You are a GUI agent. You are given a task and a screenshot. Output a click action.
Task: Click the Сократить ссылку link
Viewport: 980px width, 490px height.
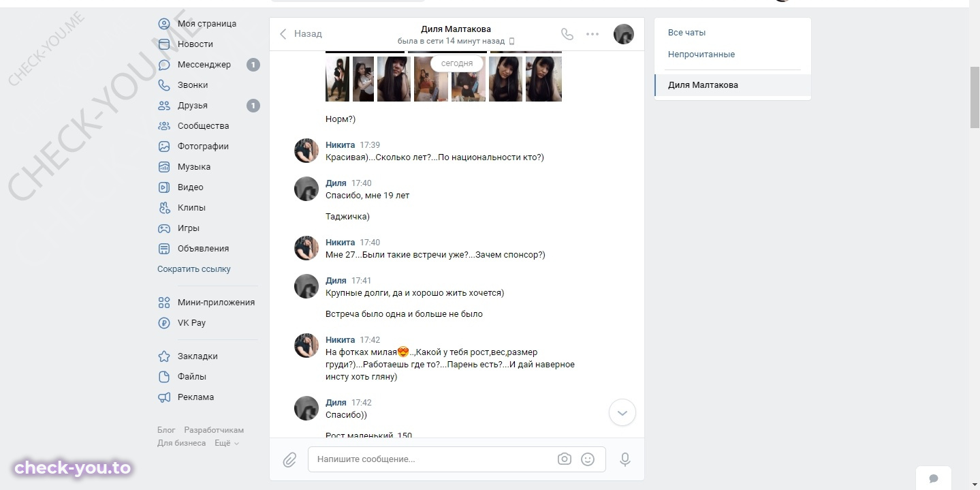tap(194, 269)
